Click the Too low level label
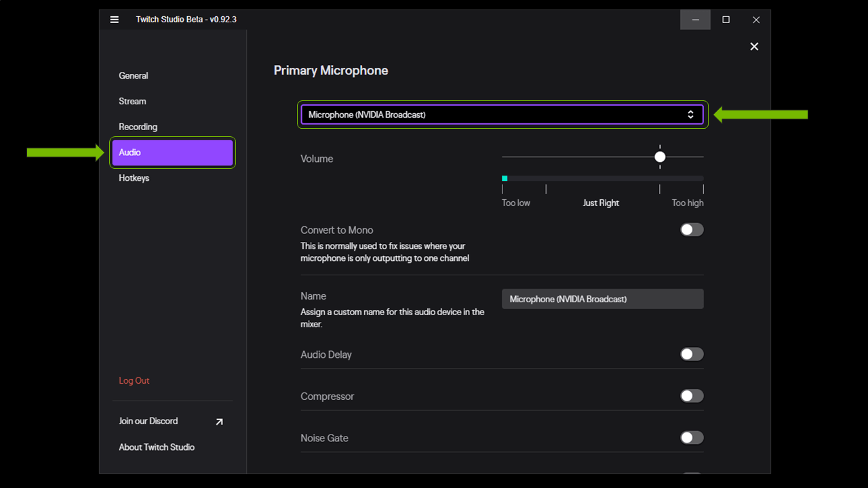Viewport: 868px width, 488px height. [x=516, y=203]
